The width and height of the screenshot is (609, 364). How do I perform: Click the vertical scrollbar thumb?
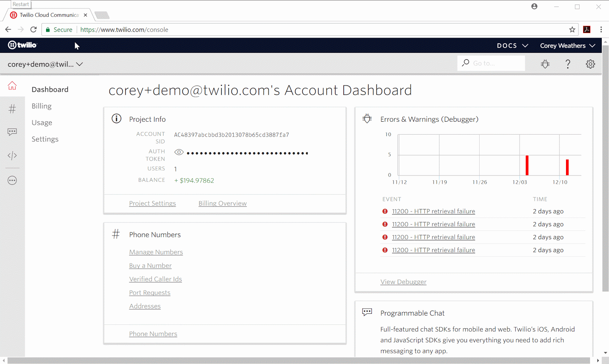[x=606, y=168]
